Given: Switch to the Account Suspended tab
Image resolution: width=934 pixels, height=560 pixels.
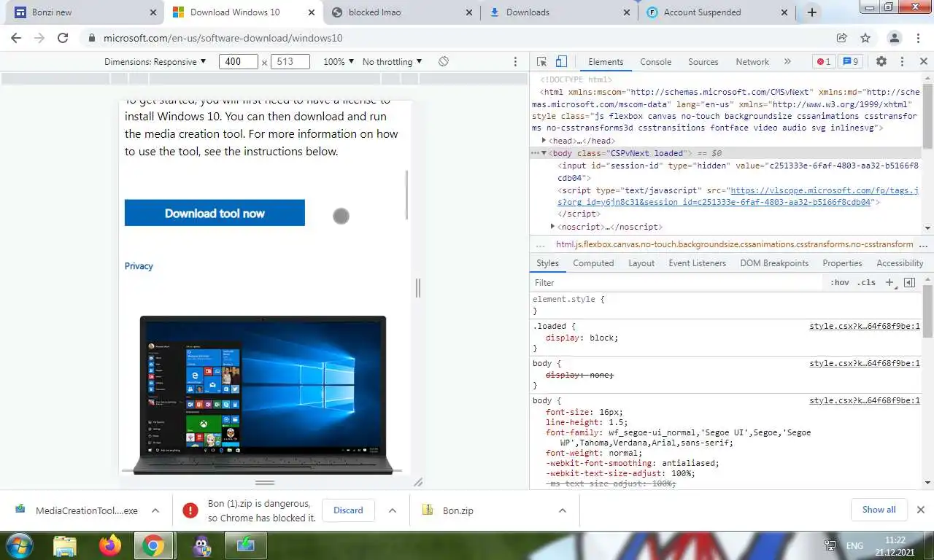Looking at the screenshot, I should coord(717,12).
